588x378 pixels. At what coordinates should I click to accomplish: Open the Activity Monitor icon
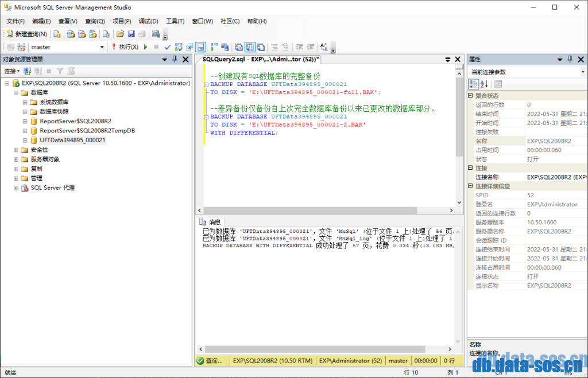coord(156,34)
